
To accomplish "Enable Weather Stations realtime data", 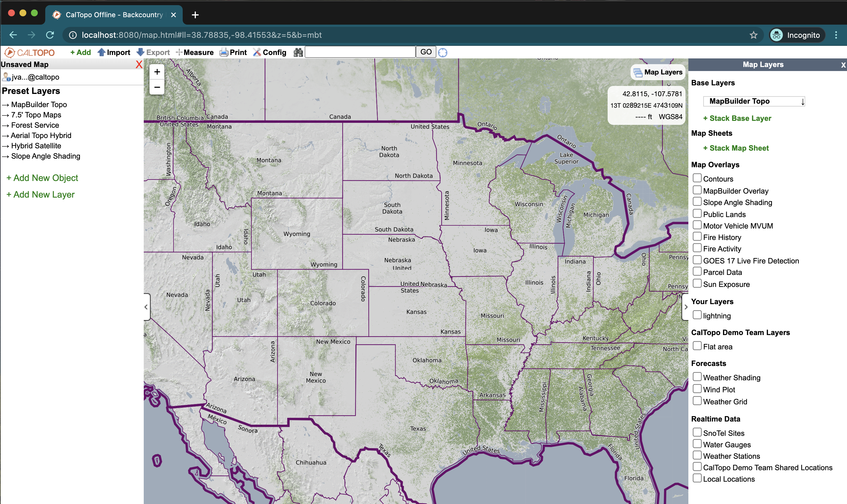I will (697, 455).
